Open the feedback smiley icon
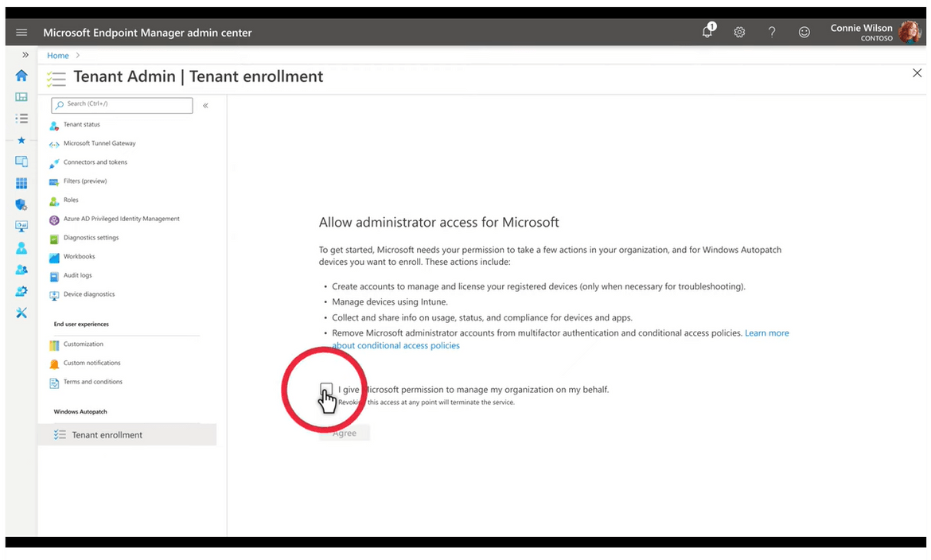Screen dimensions: 931x560 [x=804, y=33]
